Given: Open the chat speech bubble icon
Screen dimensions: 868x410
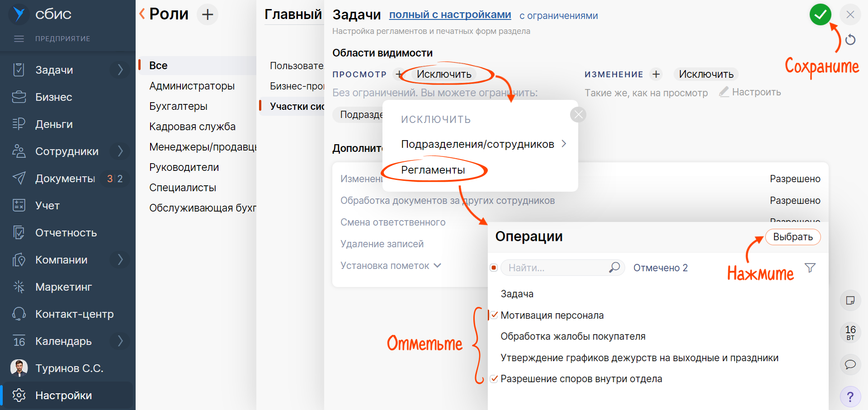Looking at the screenshot, I should coord(850,364).
